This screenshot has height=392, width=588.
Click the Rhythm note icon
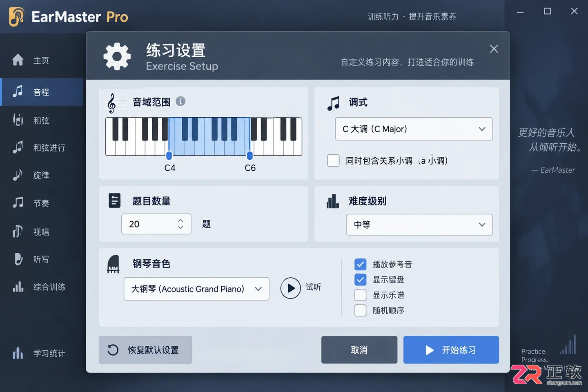click(x=18, y=203)
